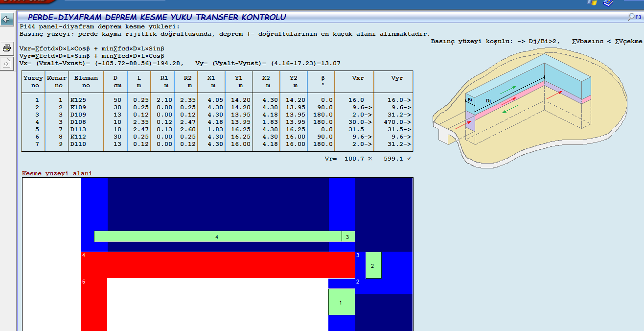
Task: Open the blue help book icon
Action: tap(608, 2)
